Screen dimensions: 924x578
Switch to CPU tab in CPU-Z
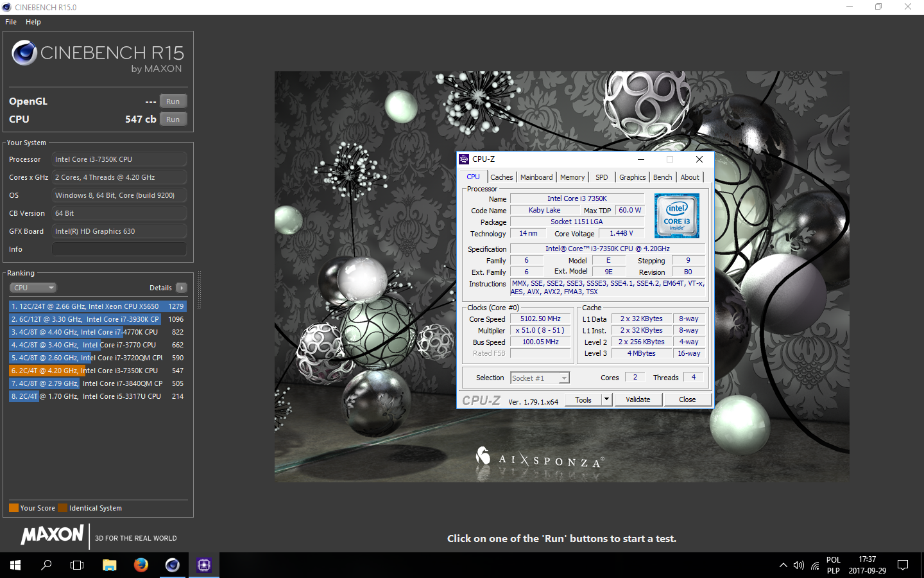[473, 177]
